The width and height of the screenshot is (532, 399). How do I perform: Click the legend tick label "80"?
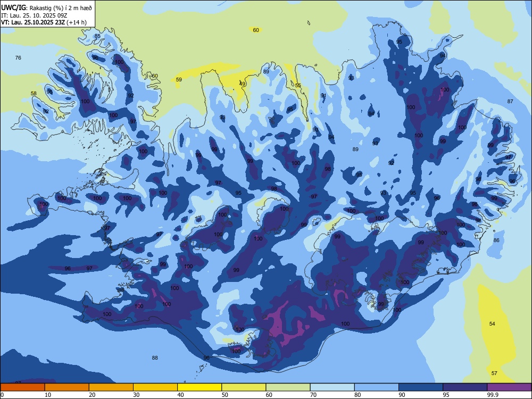[358, 395]
